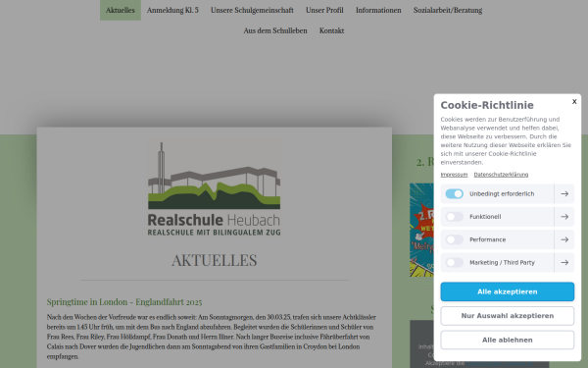Expand Performance details arrow
Image resolution: width=588 pixels, height=368 pixels.
point(564,239)
